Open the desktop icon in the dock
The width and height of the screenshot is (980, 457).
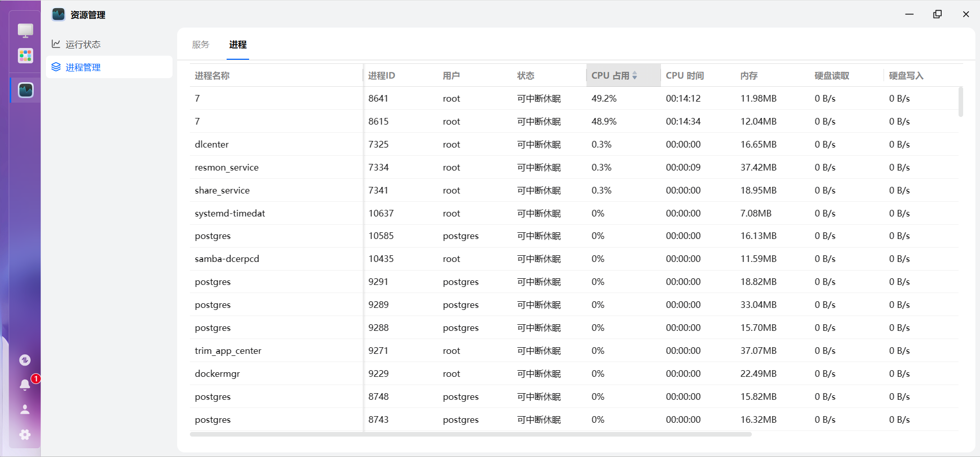tap(26, 30)
